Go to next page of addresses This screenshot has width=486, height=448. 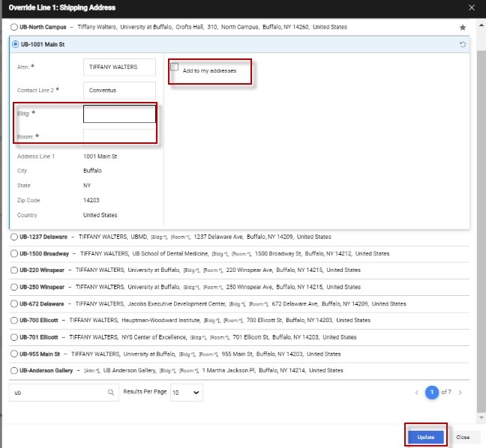coord(460,392)
